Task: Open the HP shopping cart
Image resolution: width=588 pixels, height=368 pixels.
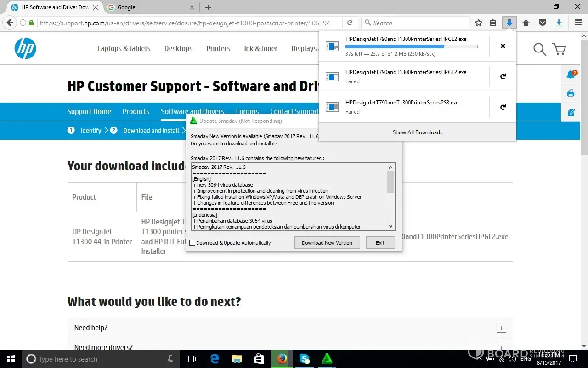Action: pos(559,49)
